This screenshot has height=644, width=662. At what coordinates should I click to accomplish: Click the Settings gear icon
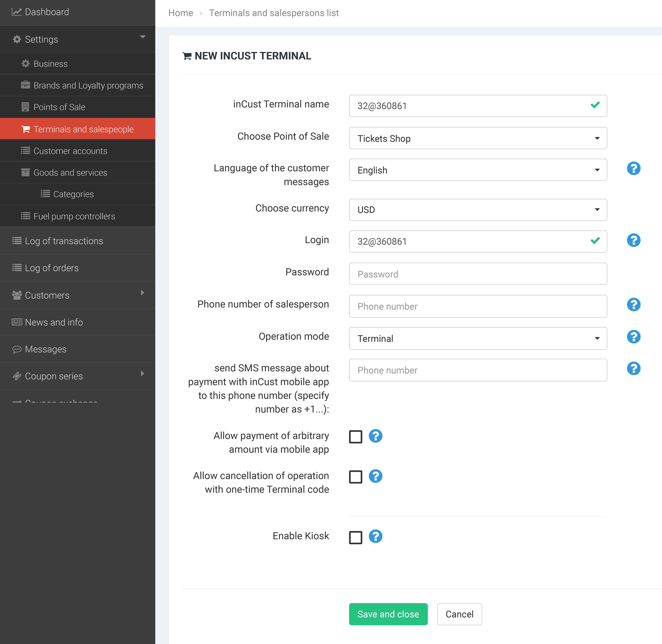[17, 40]
